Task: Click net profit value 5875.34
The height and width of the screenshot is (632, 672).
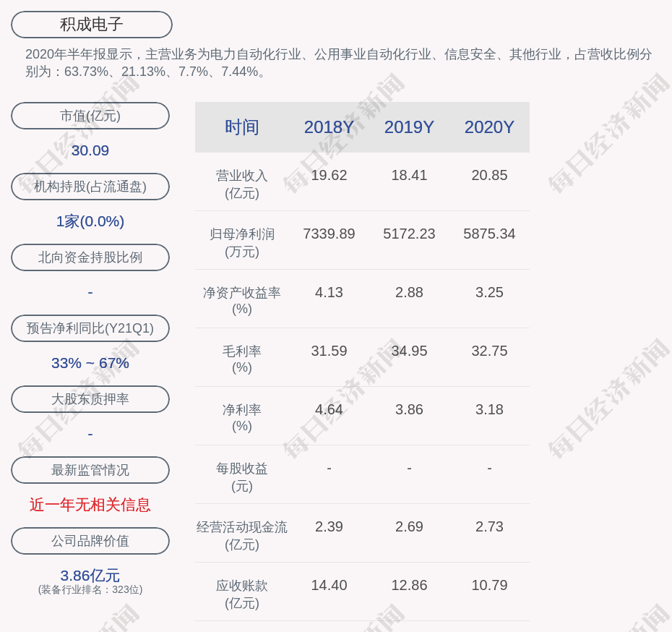Action: [x=489, y=234]
